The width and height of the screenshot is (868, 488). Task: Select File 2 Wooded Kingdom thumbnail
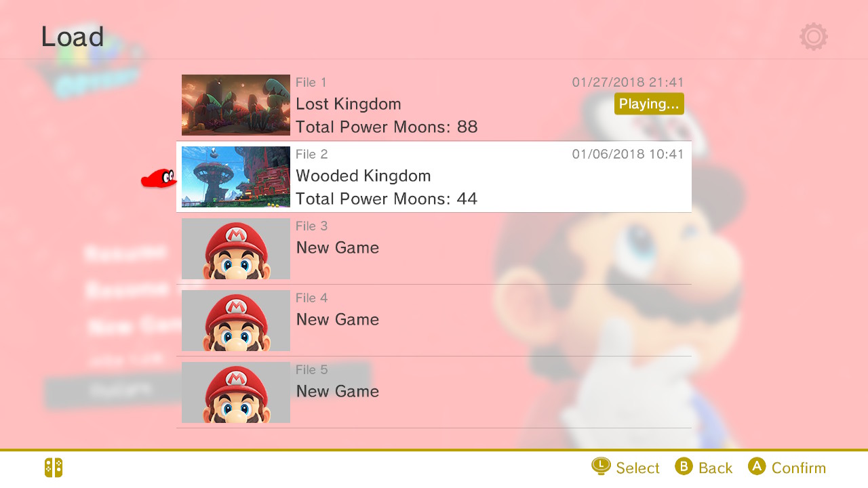click(236, 177)
